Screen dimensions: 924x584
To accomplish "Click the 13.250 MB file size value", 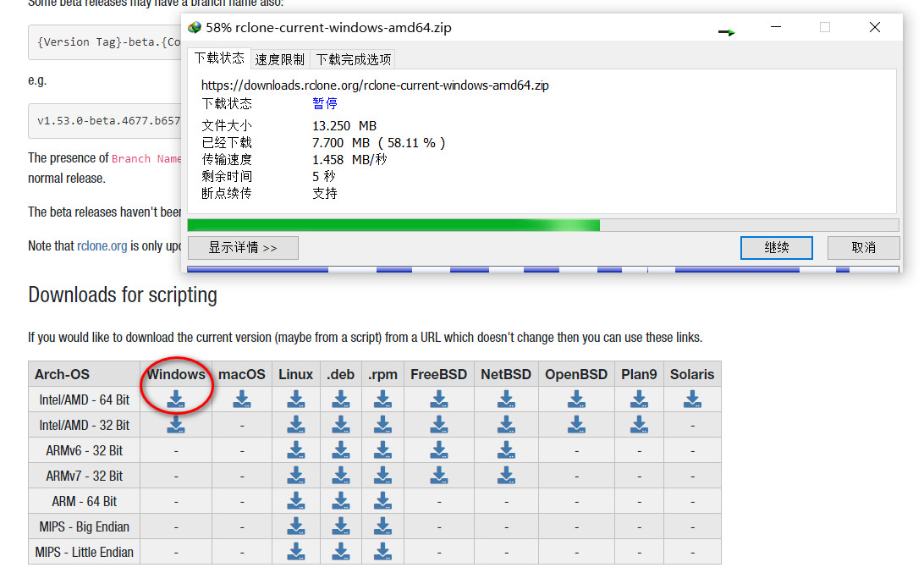I will click(344, 125).
